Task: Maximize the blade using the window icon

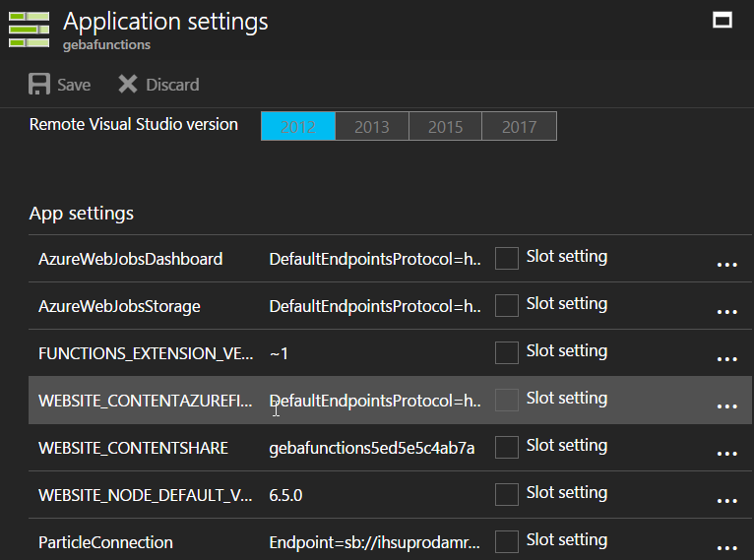Action: click(723, 20)
